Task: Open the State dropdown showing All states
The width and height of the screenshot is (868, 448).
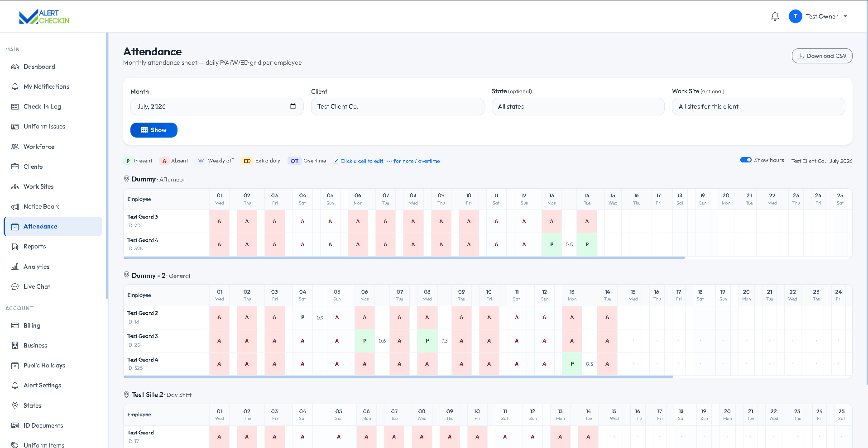Action: 578,107
